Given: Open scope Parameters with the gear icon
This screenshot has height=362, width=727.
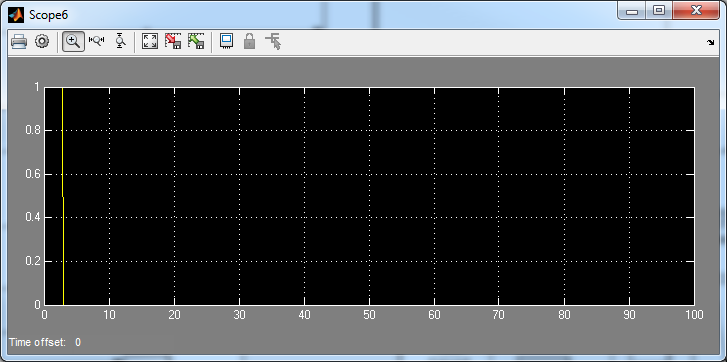Looking at the screenshot, I should pos(42,42).
